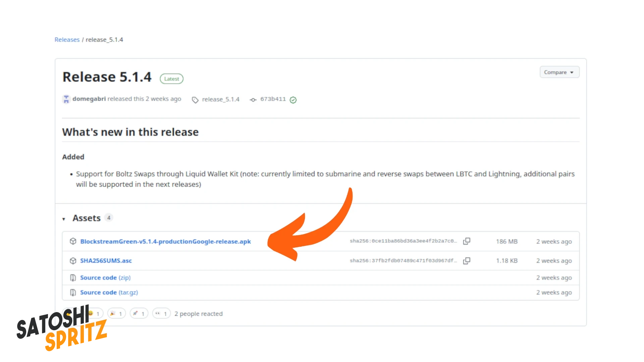The height and width of the screenshot is (362, 644).
Task: Open the domegabri user profile link
Action: coord(89,99)
